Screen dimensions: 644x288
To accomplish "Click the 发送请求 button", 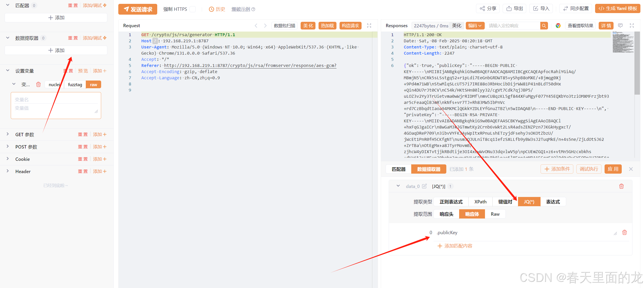I will [x=138, y=9].
